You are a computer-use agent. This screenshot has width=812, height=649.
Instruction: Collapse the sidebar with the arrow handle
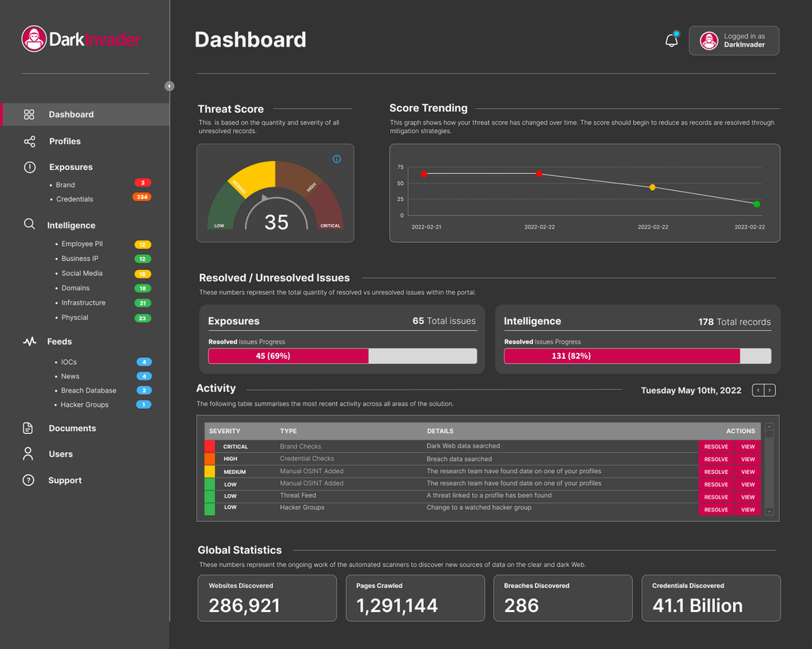(x=169, y=86)
